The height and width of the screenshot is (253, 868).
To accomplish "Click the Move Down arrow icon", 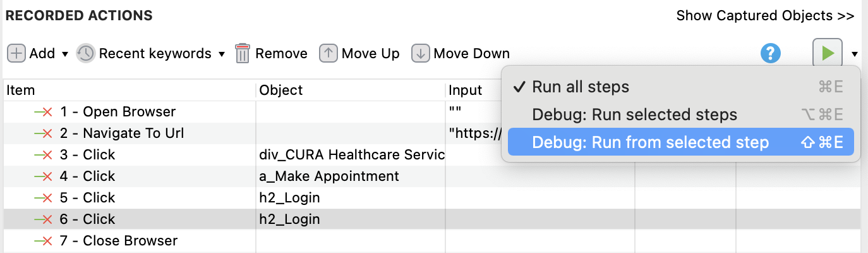I will pos(420,54).
